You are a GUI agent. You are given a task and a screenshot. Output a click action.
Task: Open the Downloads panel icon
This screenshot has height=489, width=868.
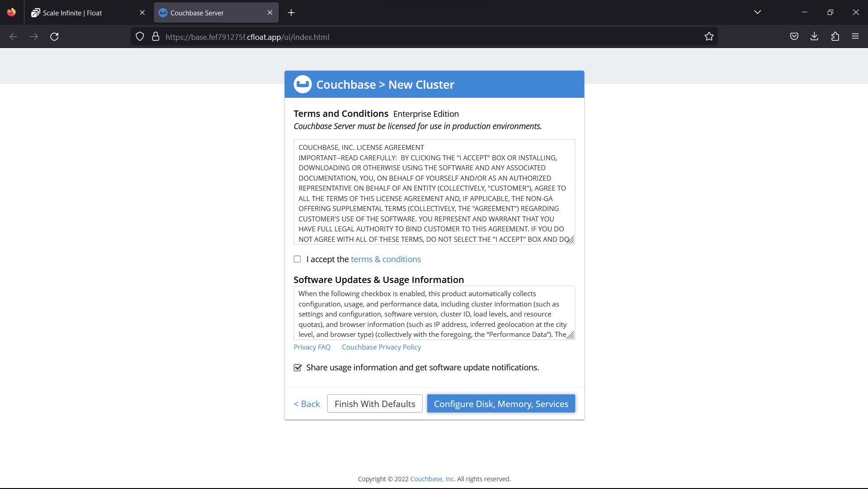[x=815, y=37]
